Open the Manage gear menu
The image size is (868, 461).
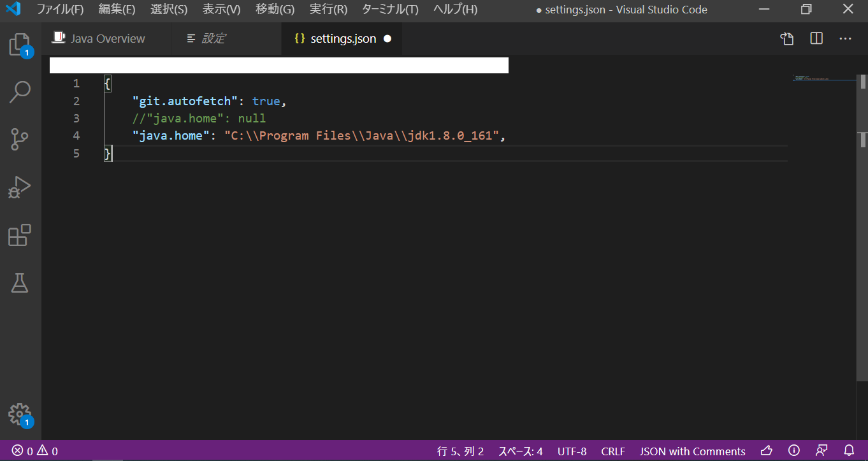(x=20, y=414)
